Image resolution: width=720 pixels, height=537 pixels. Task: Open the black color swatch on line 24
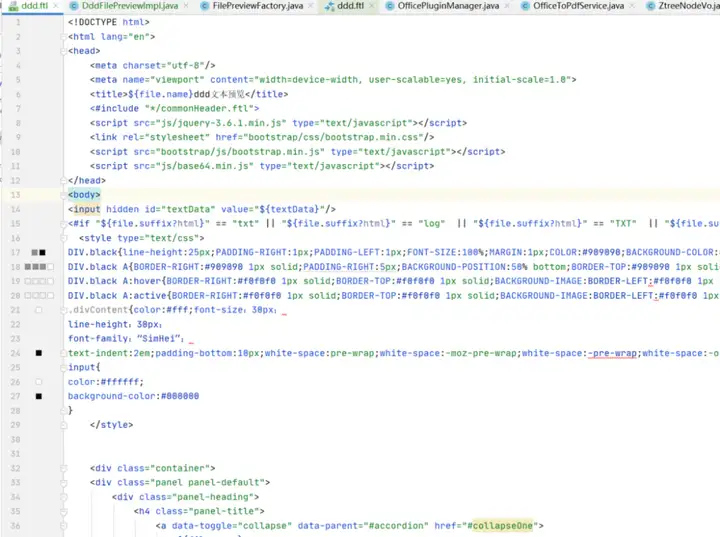pos(39,353)
